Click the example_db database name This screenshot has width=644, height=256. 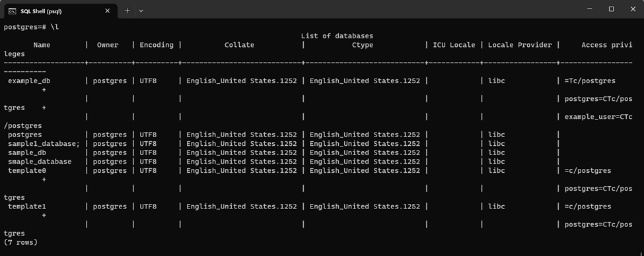click(29, 80)
